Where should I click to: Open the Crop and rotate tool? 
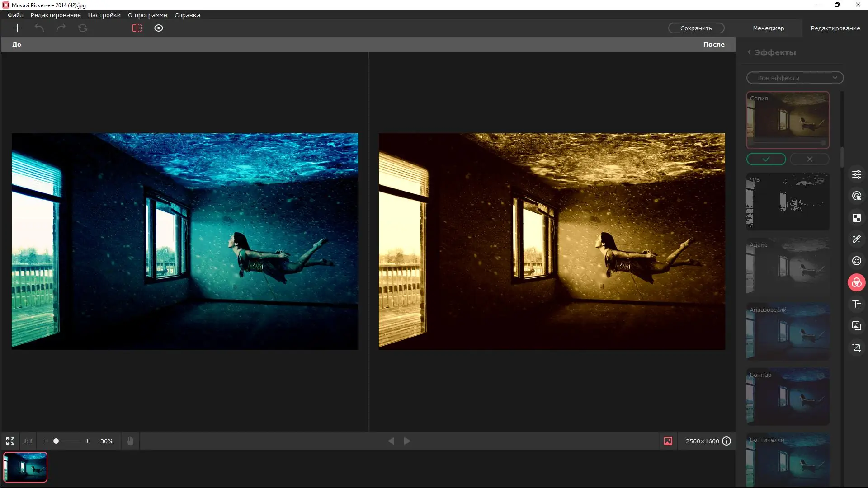tap(856, 347)
